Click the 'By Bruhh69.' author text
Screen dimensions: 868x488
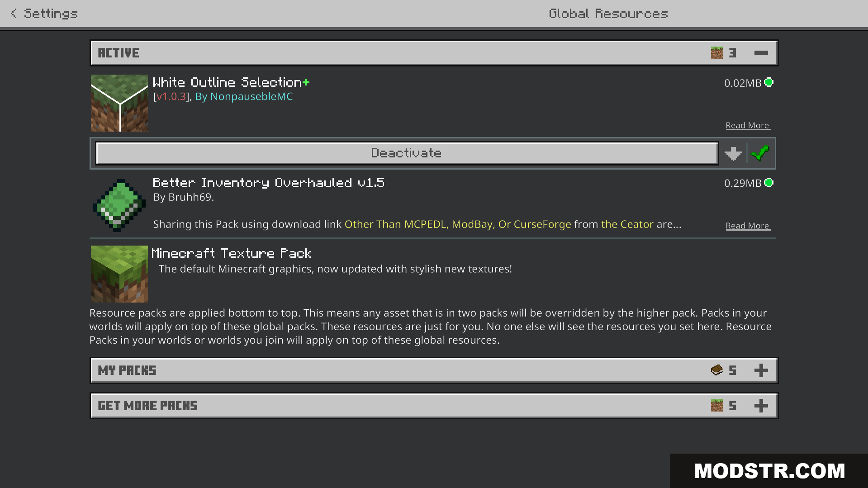click(184, 197)
